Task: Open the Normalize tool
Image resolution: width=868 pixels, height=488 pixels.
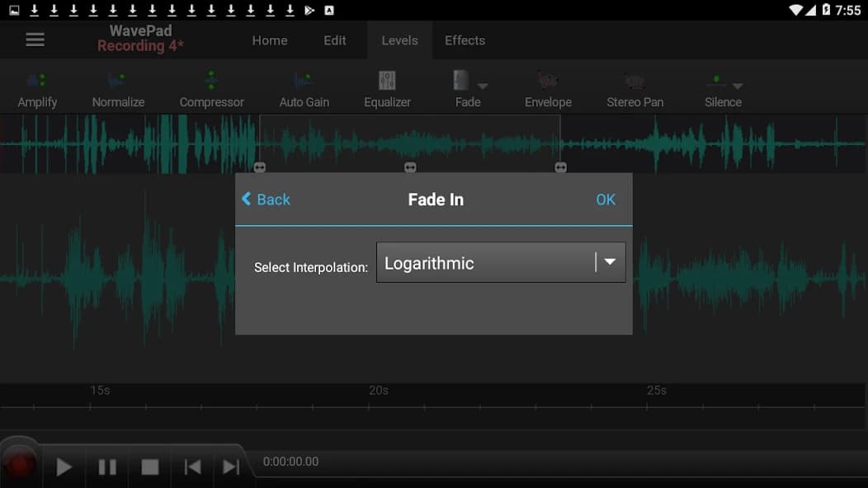Action: point(117,87)
